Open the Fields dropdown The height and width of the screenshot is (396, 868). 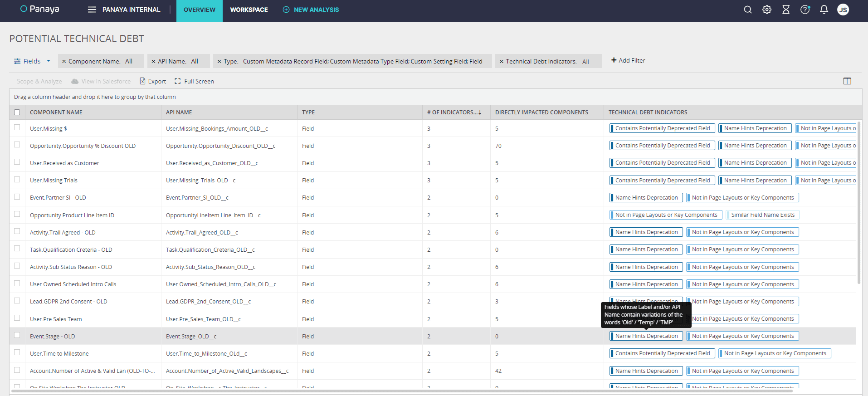(32, 61)
